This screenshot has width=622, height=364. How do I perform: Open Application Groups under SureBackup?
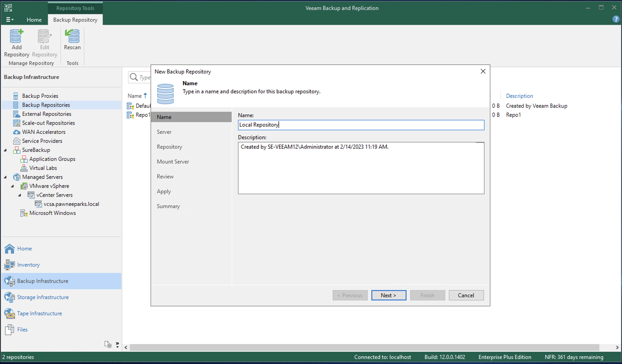[52, 159]
